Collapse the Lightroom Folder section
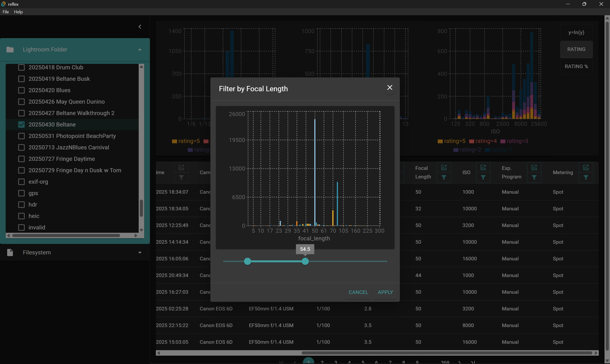 click(140, 50)
